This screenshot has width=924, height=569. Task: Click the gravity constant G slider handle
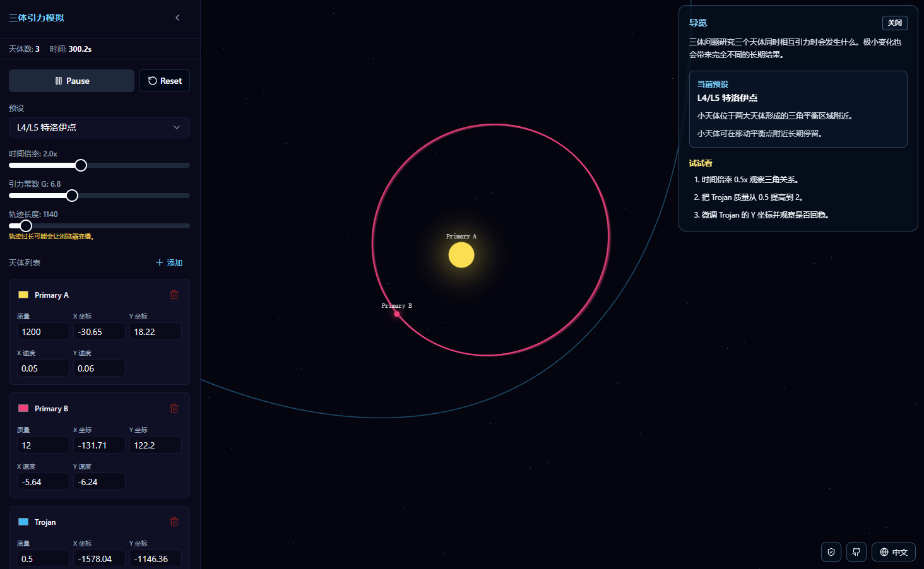pyautogui.click(x=72, y=196)
